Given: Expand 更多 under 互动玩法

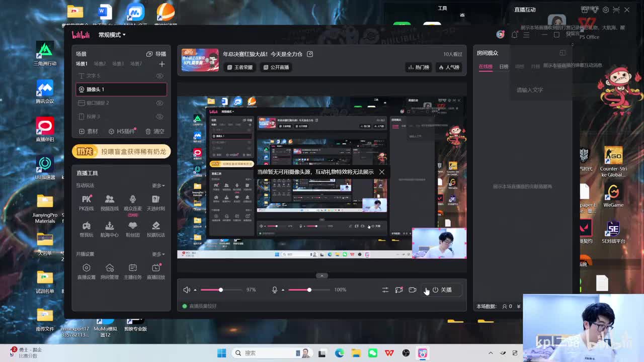Looking at the screenshot, I should (158, 186).
